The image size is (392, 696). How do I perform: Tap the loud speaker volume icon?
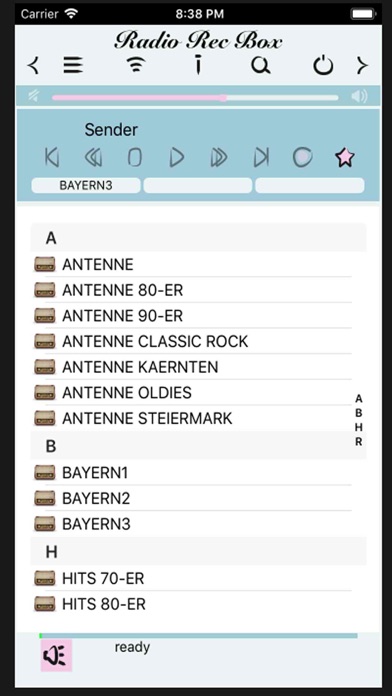[359, 96]
